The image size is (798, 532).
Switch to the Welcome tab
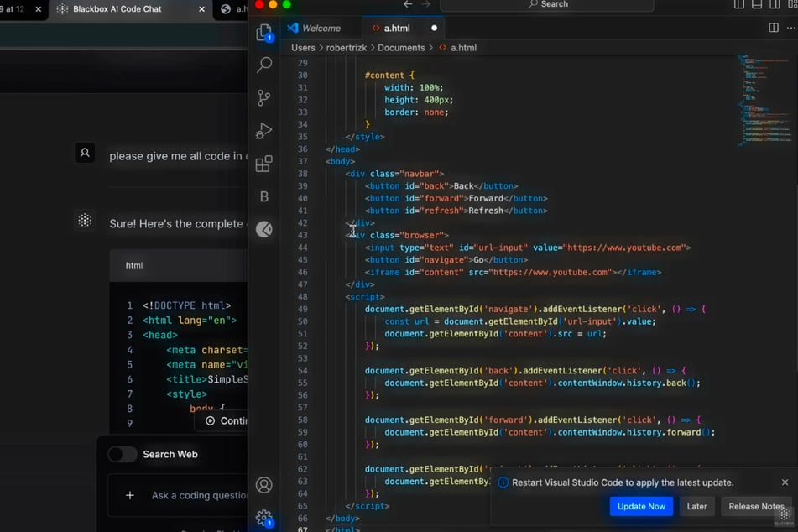coord(320,28)
